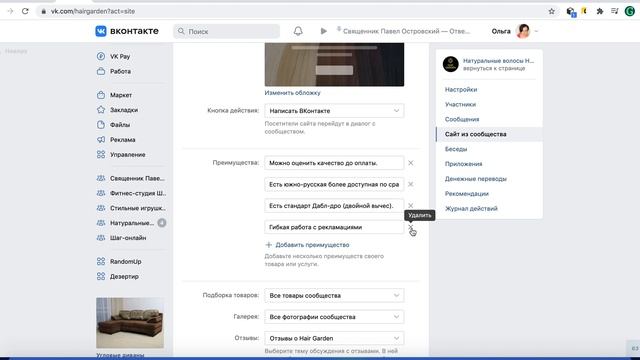Viewport: 640px width, 360px height.
Task: Open community Шаг-онлайн in sidebar
Action: [128, 238]
